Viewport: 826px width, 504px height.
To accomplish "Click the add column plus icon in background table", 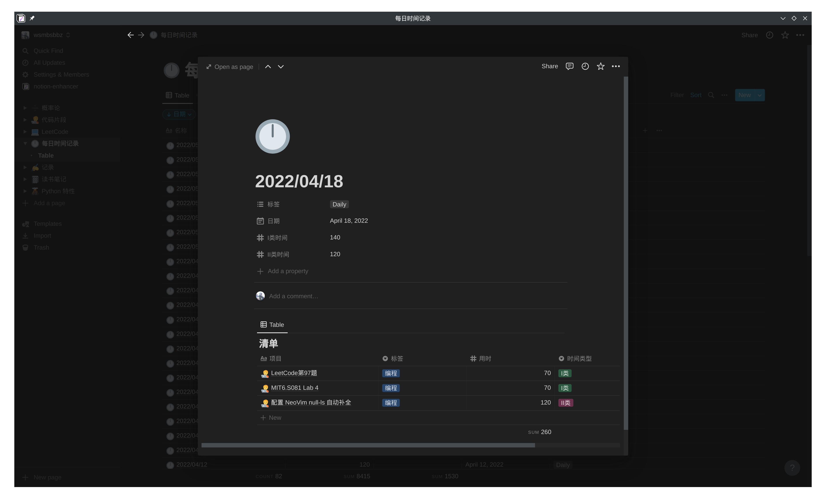I will click(645, 130).
